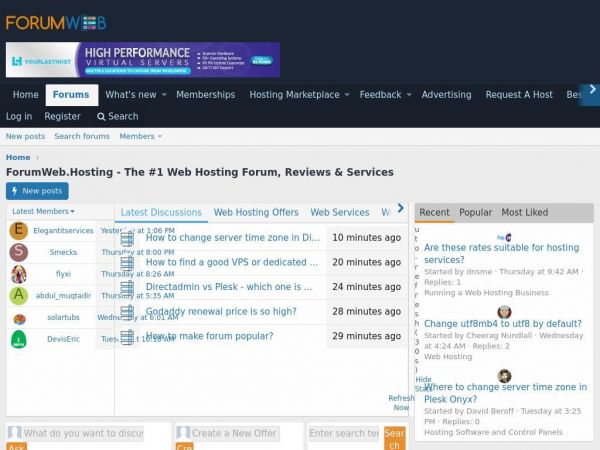Open the Memberships menu item

coord(205,95)
